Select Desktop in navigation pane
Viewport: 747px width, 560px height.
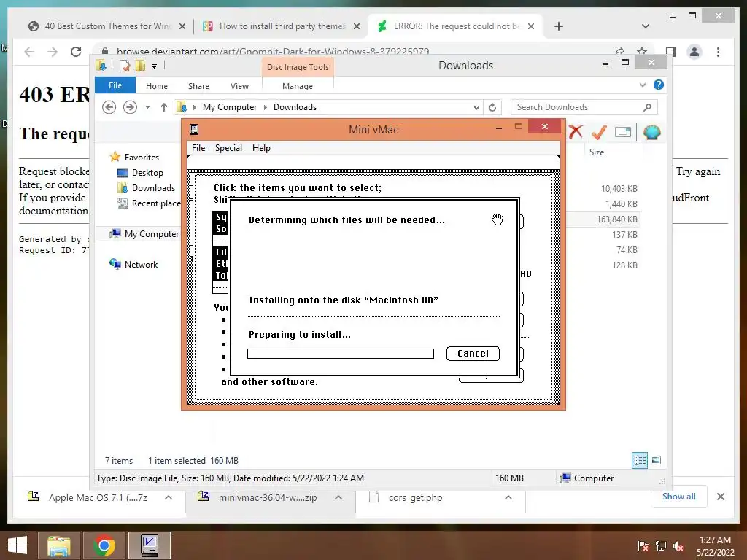[147, 172]
